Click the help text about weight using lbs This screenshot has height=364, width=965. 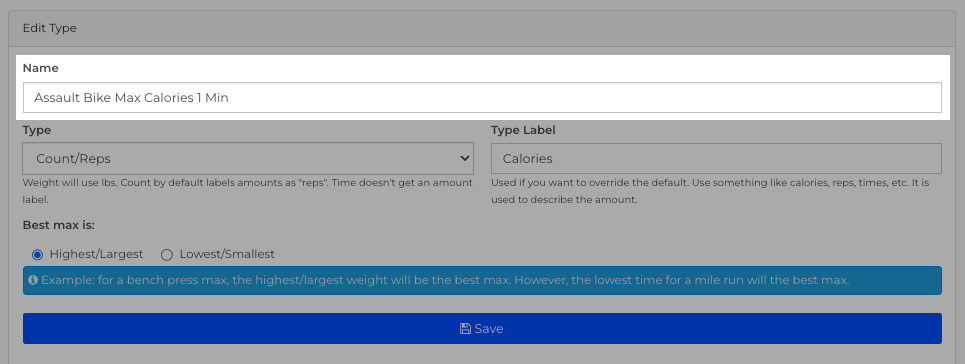point(247,192)
